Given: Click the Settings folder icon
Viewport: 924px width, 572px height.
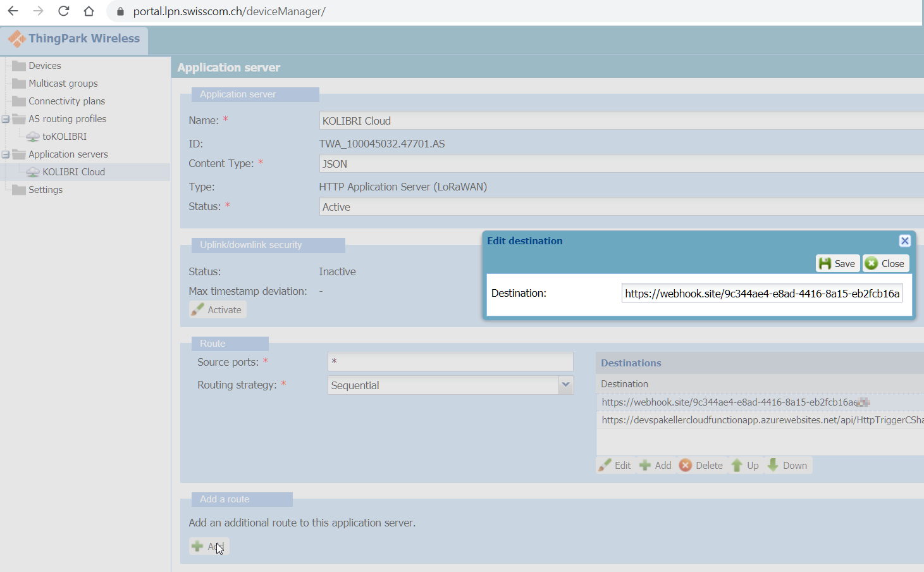Looking at the screenshot, I should pos(19,190).
